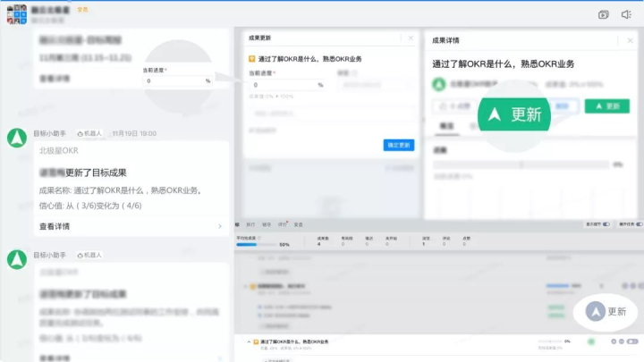Click 机器人 tag on the lower bot message

[x=89, y=255]
